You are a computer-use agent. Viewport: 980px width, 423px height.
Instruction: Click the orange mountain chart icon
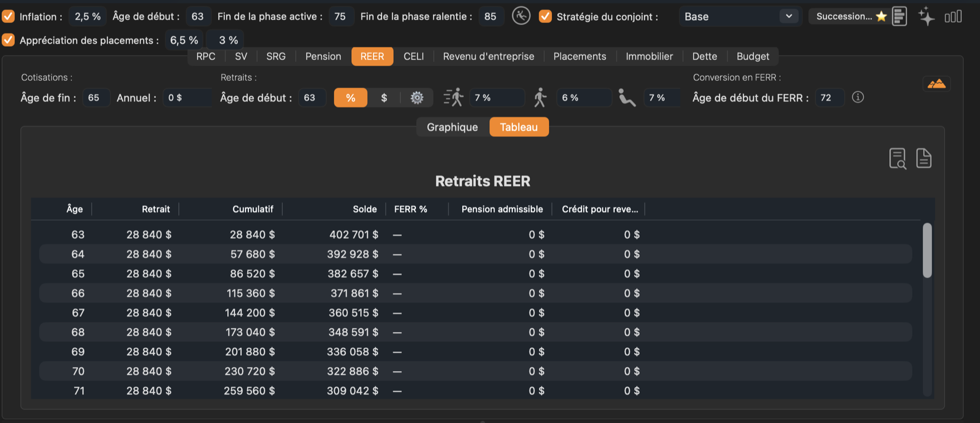(x=937, y=84)
